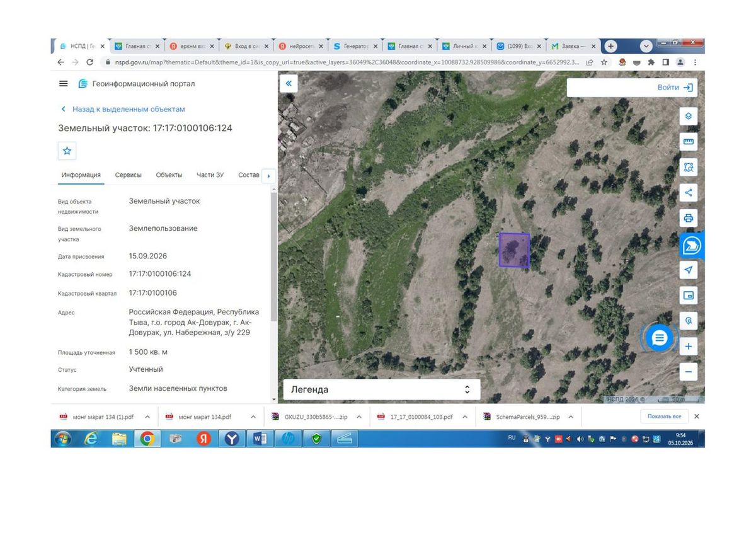
Task: Click Показать все downloads button
Action: pos(664,417)
